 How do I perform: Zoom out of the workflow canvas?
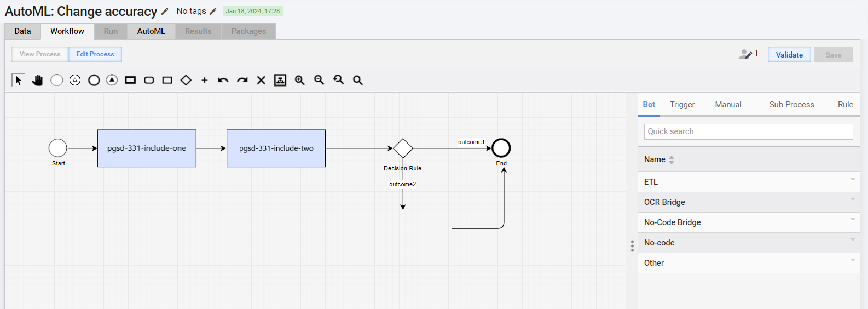319,80
